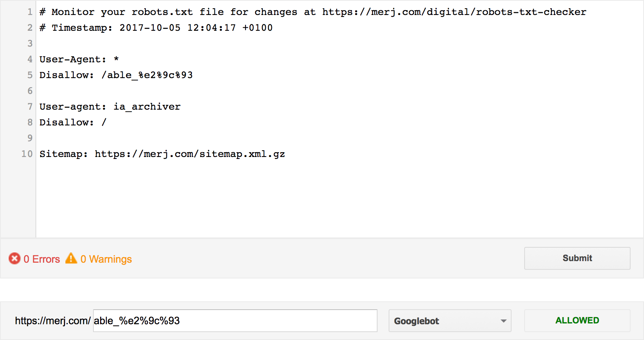The height and width of the screenshot is (340, 644).
Task: Click the sitemap.xml.gz URL on line 10
Action: pyautogui.click(x=190, y=154)
